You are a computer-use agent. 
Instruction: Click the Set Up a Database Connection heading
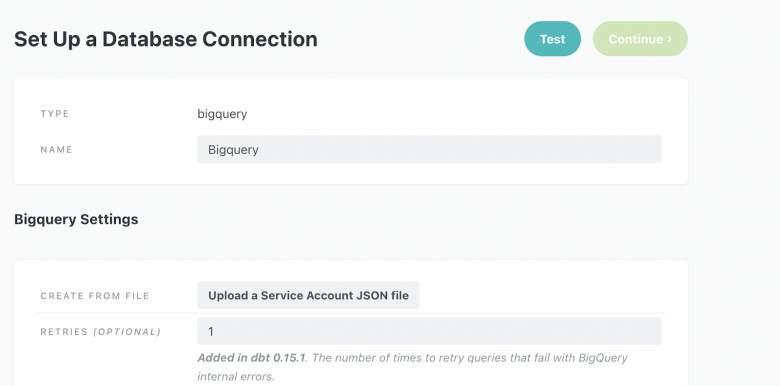[x=166, y=39]
